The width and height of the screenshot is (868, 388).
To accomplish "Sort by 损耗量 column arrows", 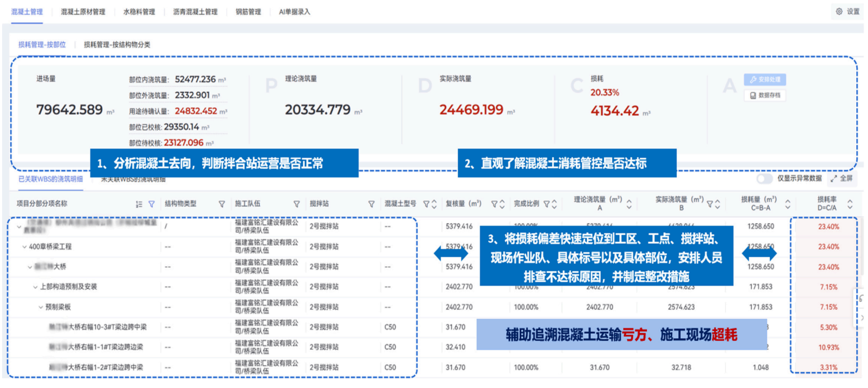I will (788, 204).
